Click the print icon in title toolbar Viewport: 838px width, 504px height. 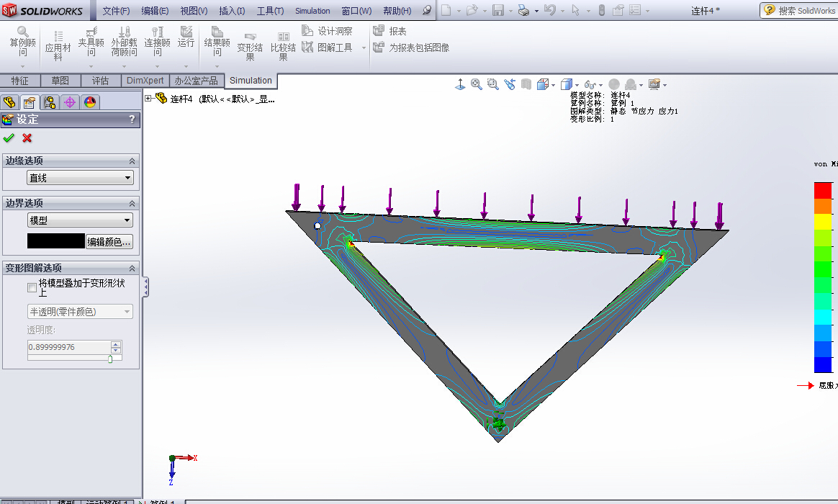click(524, 10)
